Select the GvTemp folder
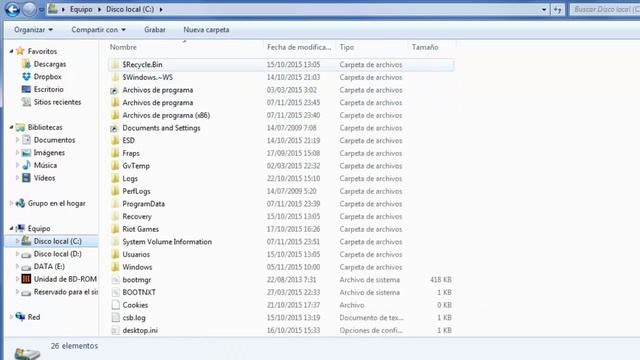Screen dimensions: 640x360 136,166
